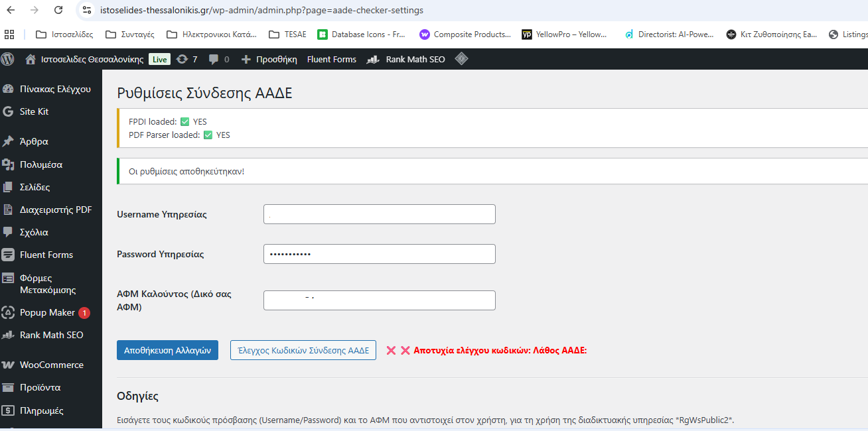This screenshot has width=868, height=431.
Task: Click the Πίνακας Ελέγχου dashboard icon
Action: 8,89
